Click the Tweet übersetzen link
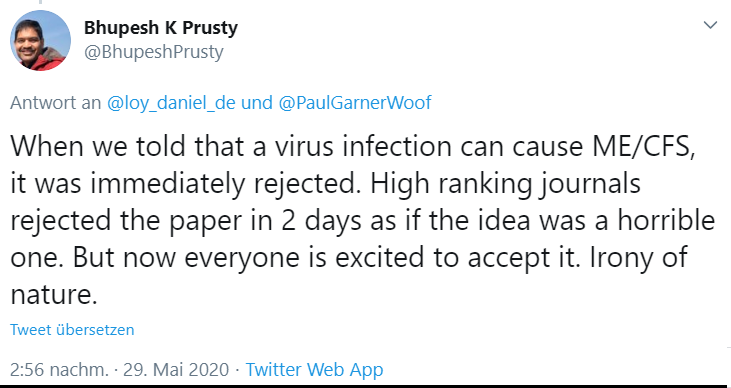Viewport: 731px width, 388px height. click(x=72, y=330)
